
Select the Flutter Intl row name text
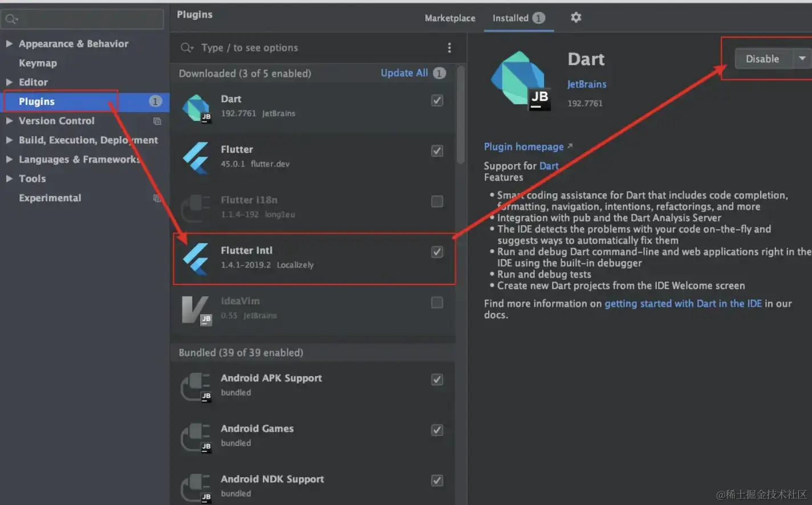[246, 250]
